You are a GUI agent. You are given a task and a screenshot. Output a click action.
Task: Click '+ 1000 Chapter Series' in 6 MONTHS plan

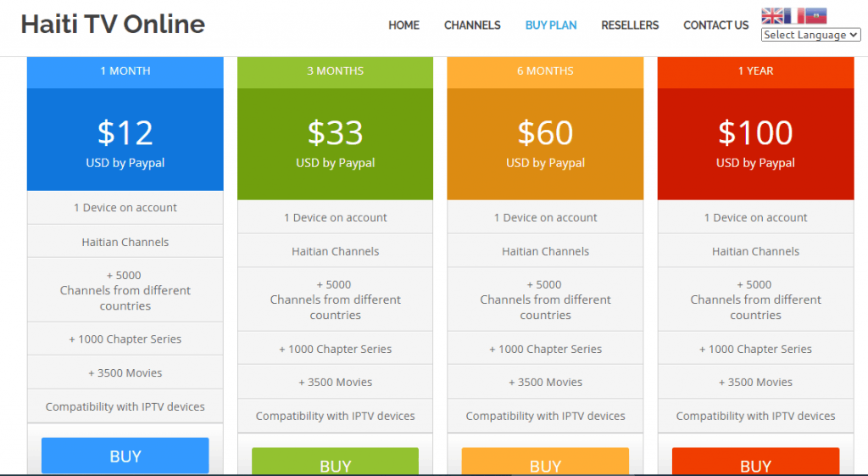coord(545,349)
